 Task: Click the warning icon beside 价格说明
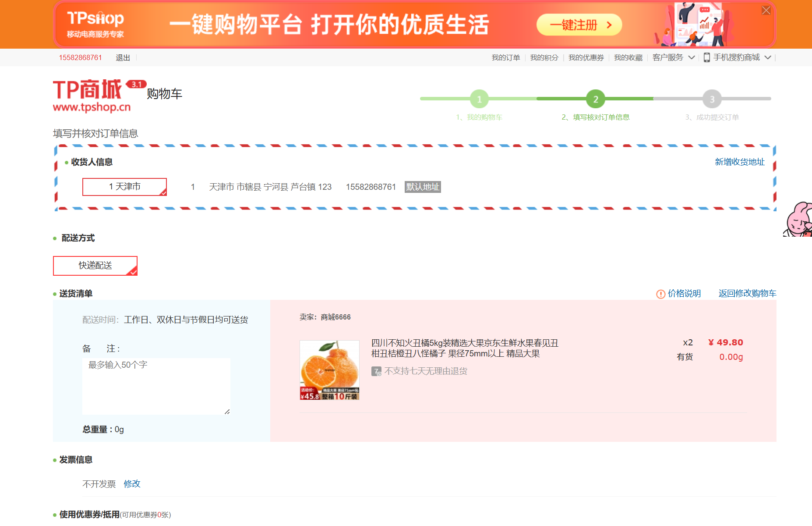[x=660, y=294]
